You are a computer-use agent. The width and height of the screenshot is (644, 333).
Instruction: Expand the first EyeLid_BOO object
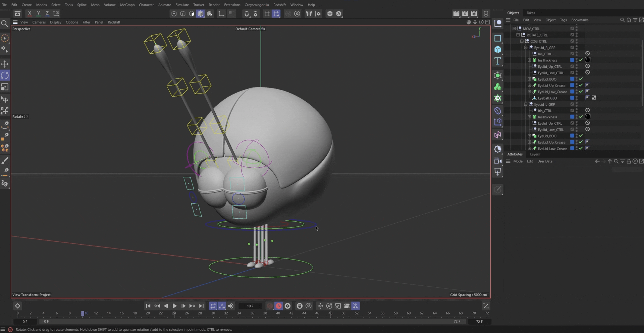point(529,79)
